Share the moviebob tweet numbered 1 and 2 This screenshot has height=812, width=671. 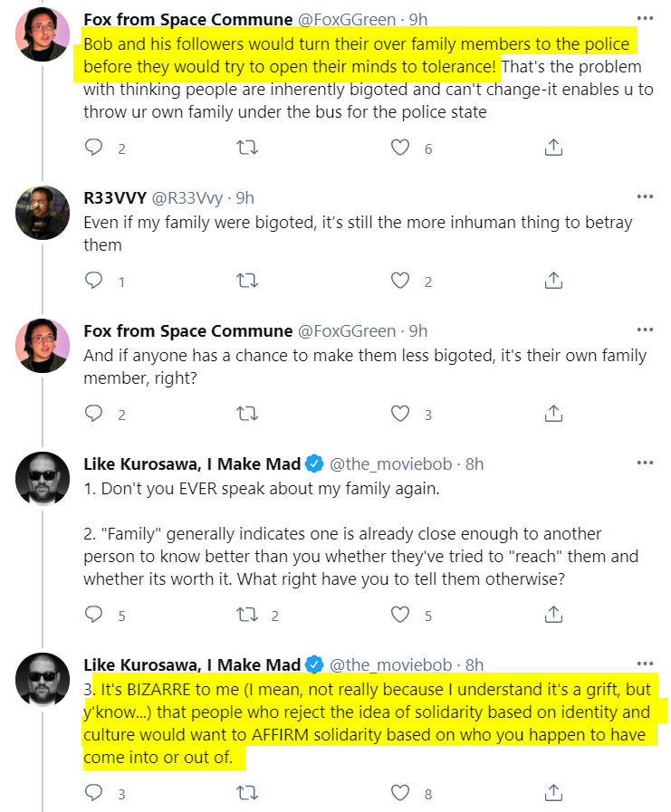(554, 615)
